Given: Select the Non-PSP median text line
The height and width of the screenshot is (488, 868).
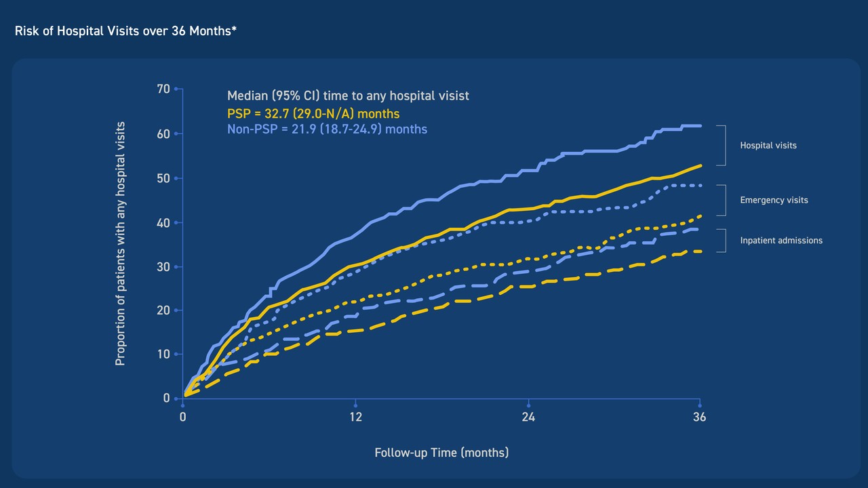Looking at the screenshot, I should 327,128.
